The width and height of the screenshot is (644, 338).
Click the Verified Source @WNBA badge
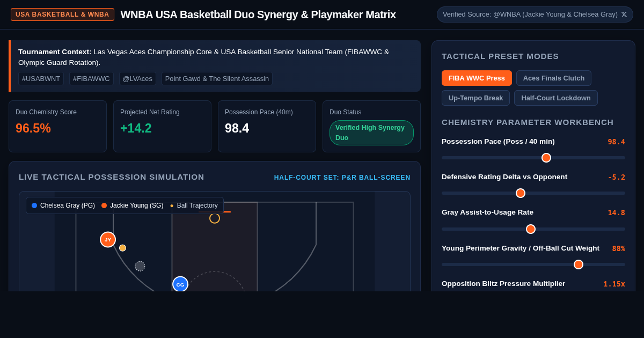535,14
